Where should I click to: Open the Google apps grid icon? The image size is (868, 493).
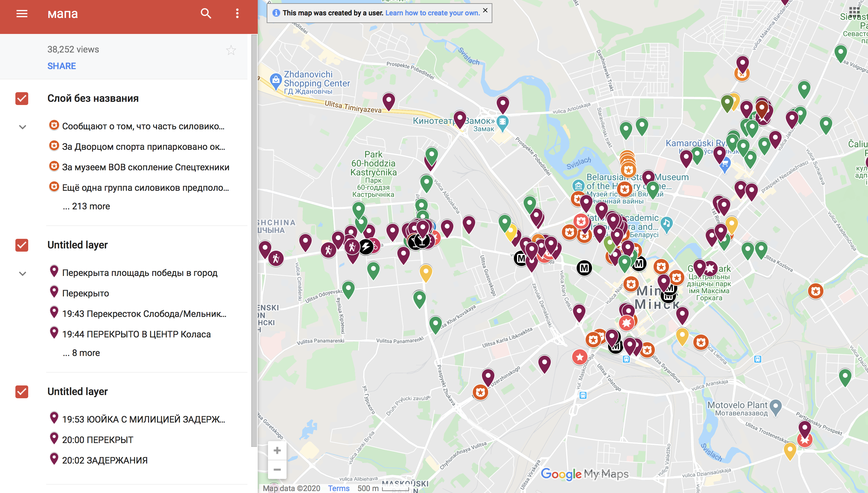854,12
